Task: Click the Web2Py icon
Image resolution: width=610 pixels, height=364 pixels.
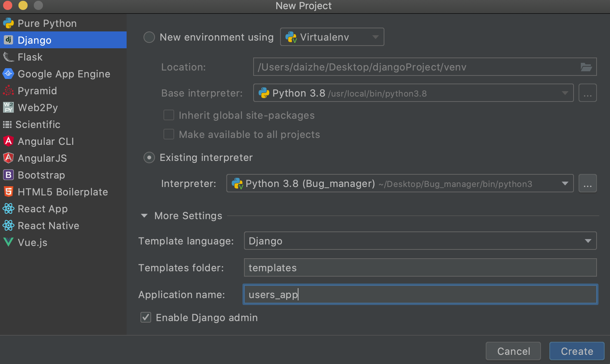Action: tap(8, 107)
